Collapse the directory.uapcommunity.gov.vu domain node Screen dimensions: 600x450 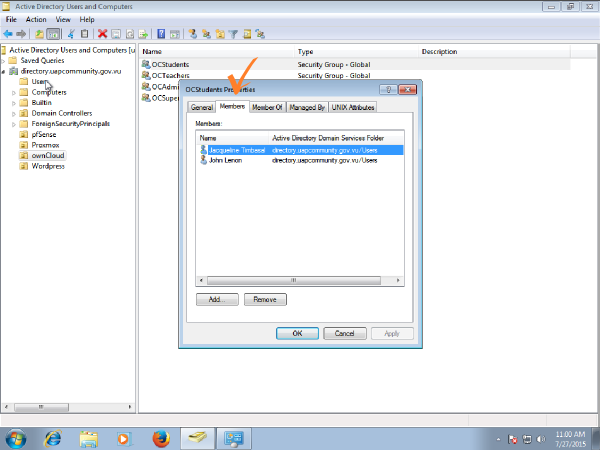click(3, 71)
